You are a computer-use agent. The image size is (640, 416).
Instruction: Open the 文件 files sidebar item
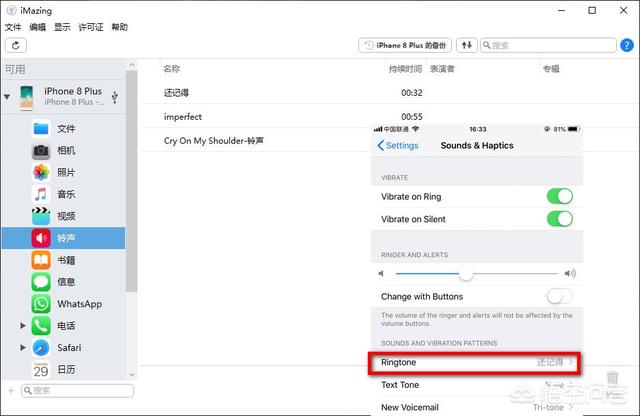tap(66, 129)
